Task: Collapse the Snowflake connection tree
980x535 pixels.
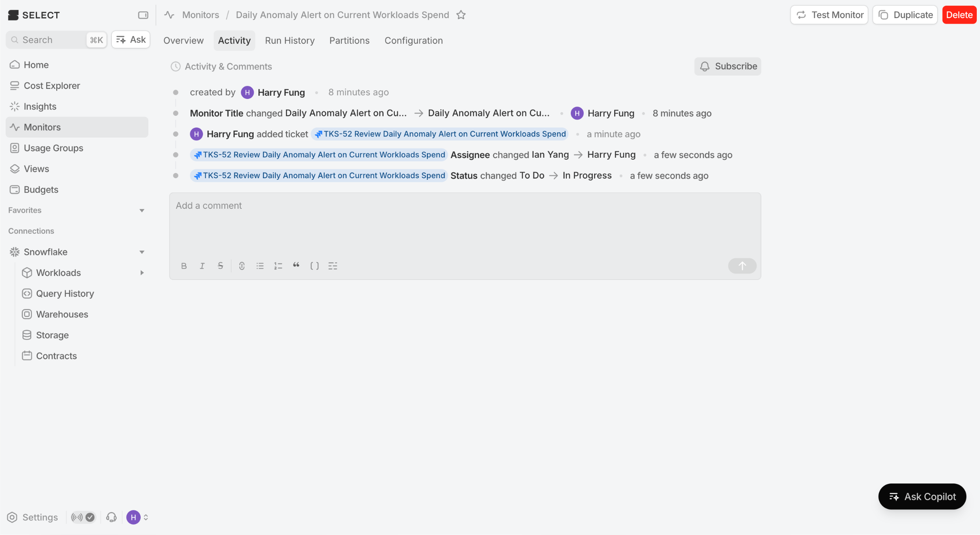Action: tap(141, 252)
